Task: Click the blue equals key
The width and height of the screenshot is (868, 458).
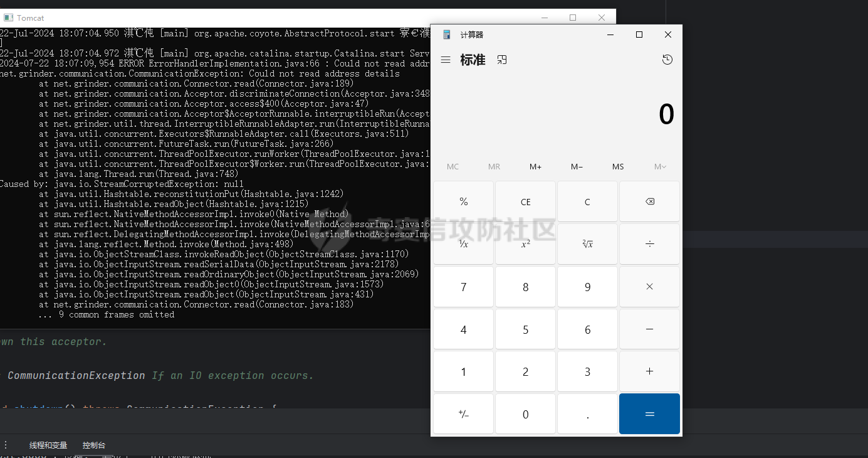Action: 649,413
